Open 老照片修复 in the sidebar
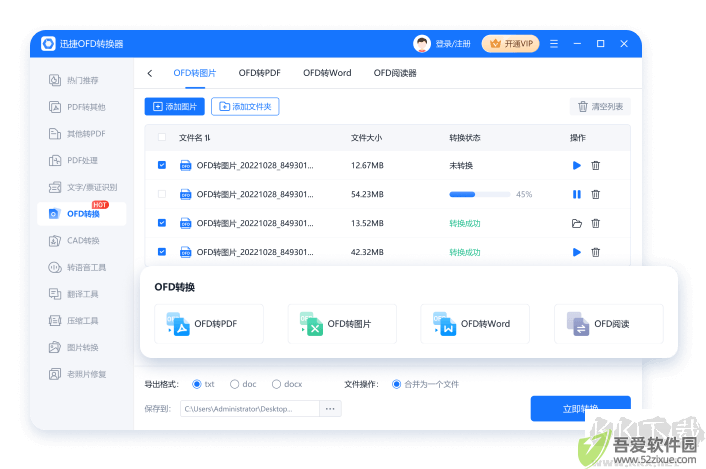The height and width of the screenshot is (469, 706). coord(77,374)
